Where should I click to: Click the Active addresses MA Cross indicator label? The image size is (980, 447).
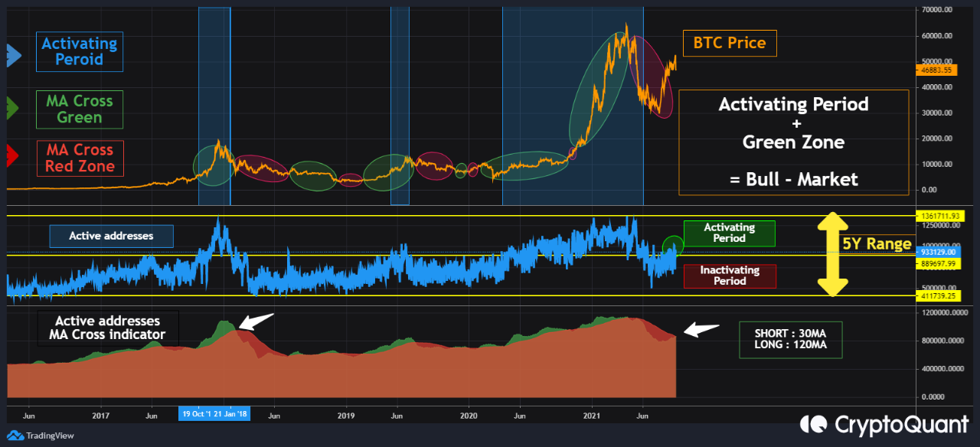pos(107,328)
